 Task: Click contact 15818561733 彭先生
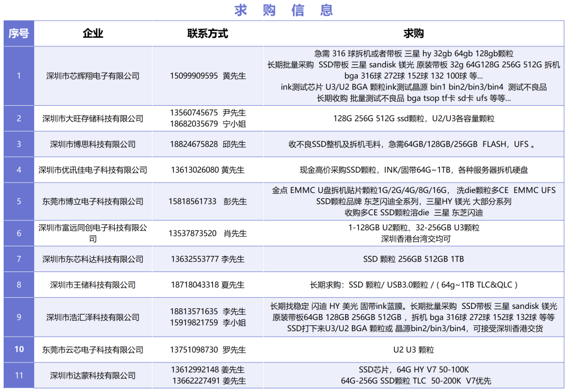coord(208,202)
